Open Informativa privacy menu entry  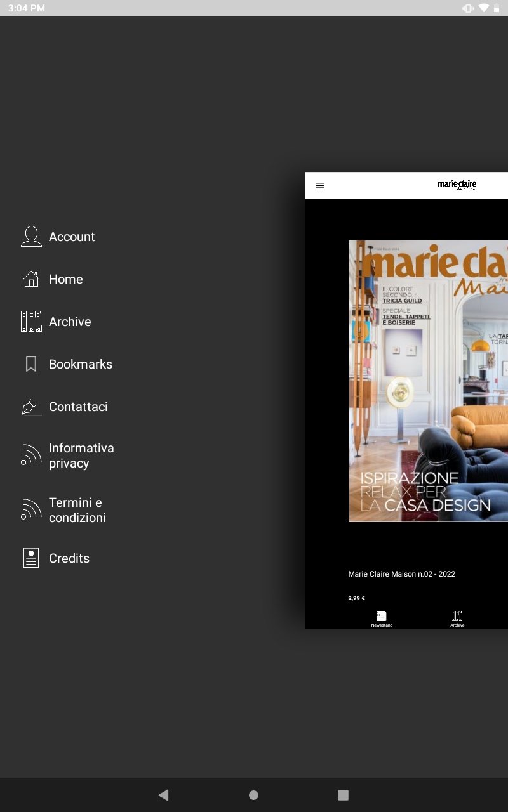click(x=81, y=455)
